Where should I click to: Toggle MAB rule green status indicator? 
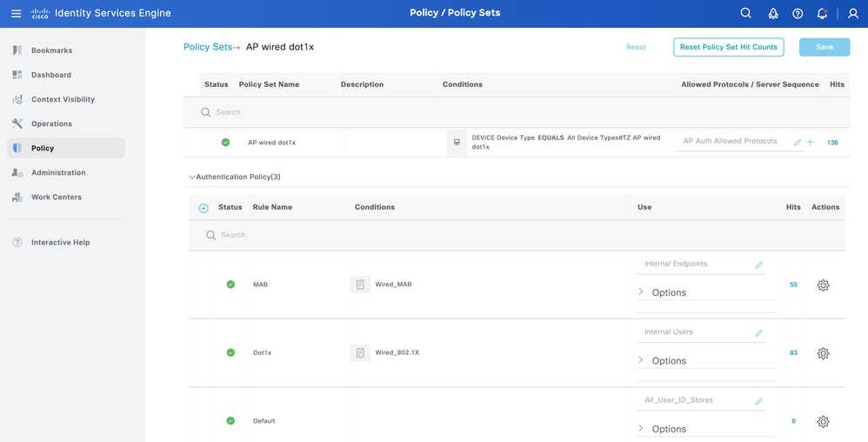230,285
